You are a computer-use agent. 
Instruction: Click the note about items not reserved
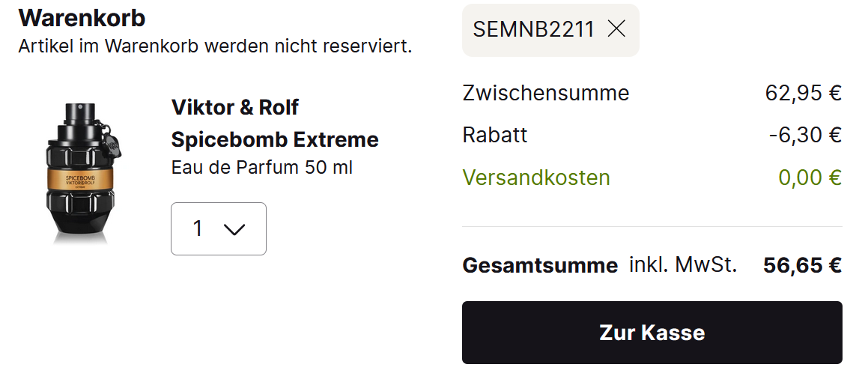point(215,46)
